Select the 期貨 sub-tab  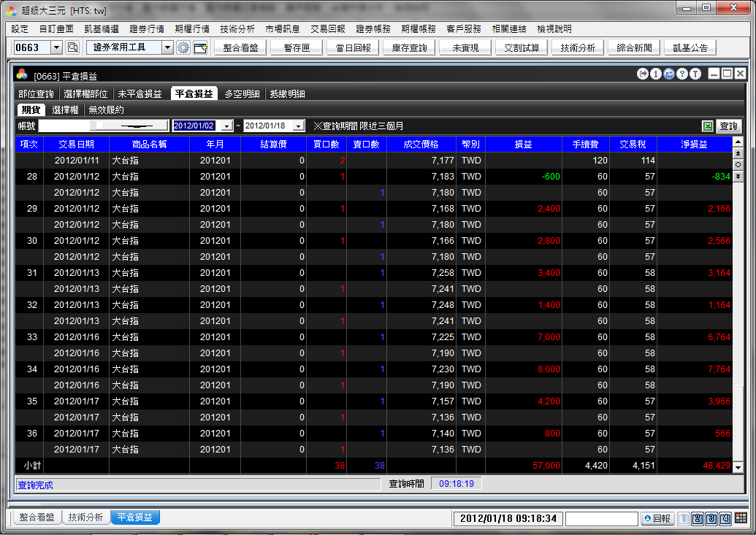coord(31,110)
